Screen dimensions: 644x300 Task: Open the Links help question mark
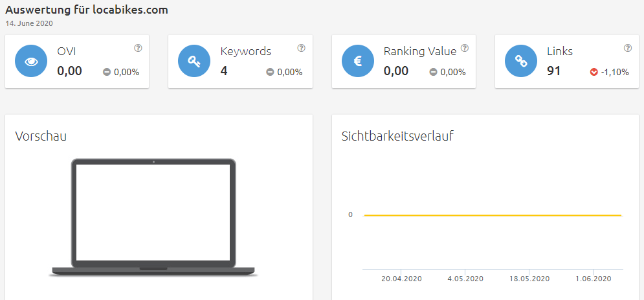(x=628, y=48)
